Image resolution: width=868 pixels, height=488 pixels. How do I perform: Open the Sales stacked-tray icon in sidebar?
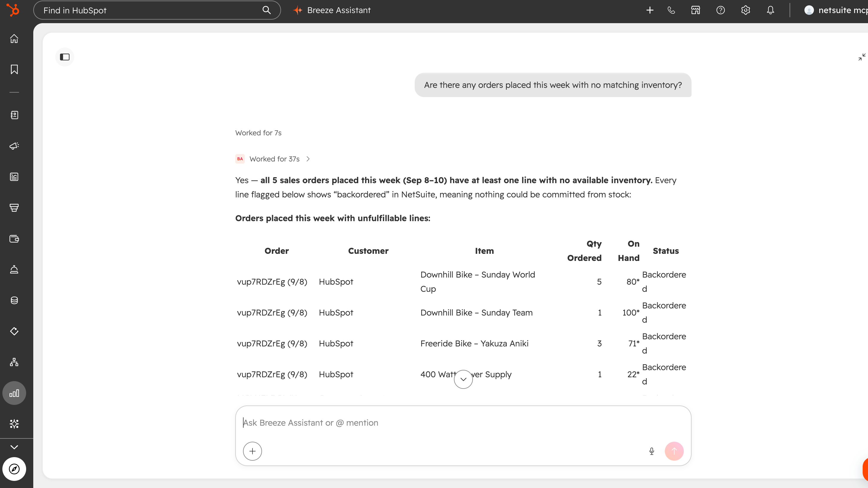(x=14, y=208)
